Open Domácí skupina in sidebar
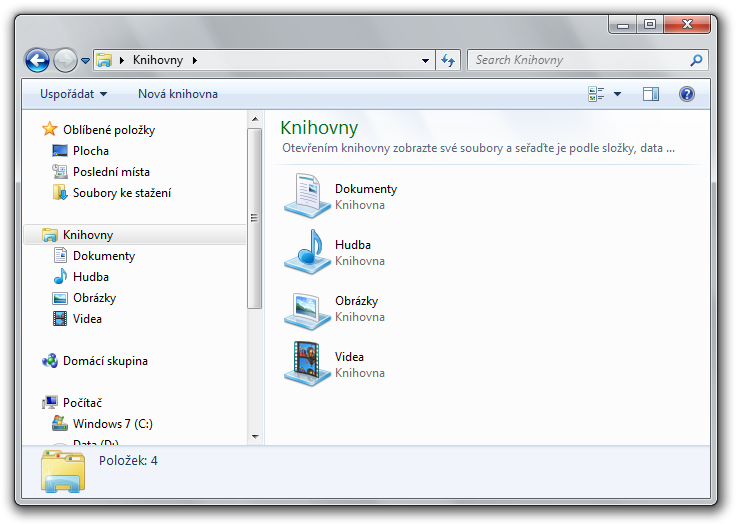Screen dimensions: 736x524 pyautogui.click(x=105, y=361)
